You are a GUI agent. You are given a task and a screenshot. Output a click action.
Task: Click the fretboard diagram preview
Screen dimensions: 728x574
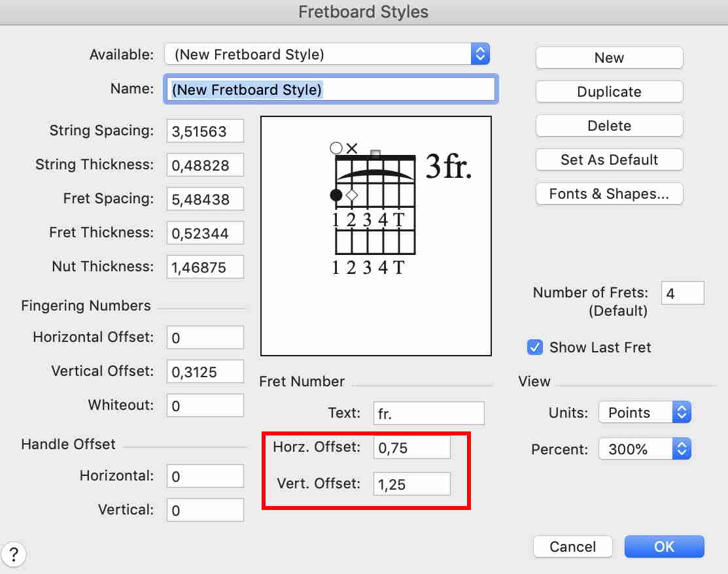coord(375,235)
